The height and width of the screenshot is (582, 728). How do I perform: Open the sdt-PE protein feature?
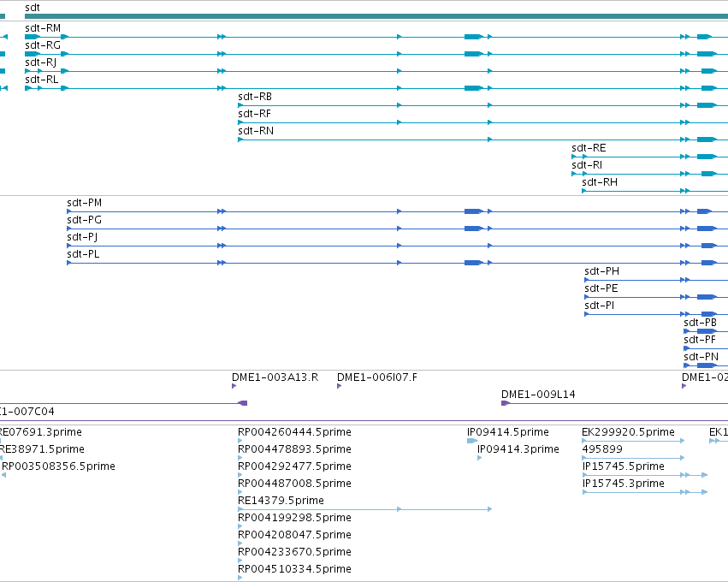coord(601,289)
